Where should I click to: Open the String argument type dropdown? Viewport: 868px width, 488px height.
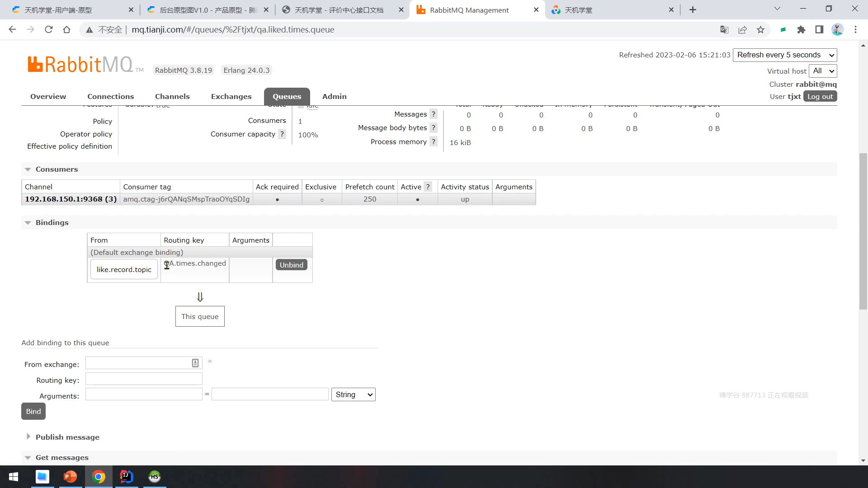click(x=353, y=394)
